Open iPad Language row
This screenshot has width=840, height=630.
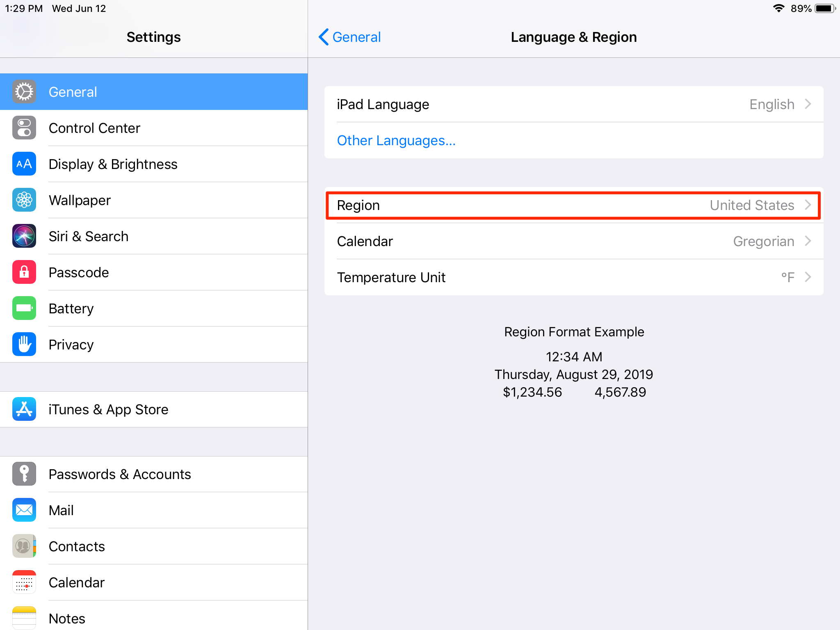574,104
